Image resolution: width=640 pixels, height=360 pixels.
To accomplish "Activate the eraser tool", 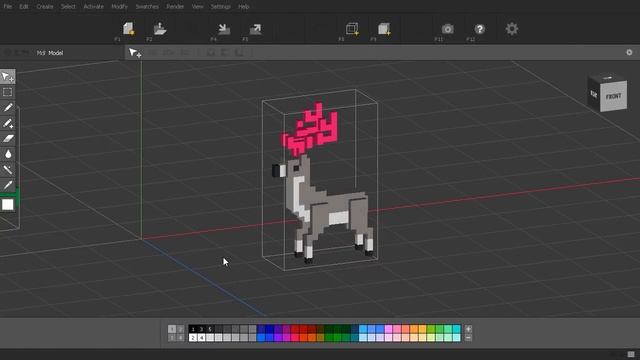I will pos(8,139).
